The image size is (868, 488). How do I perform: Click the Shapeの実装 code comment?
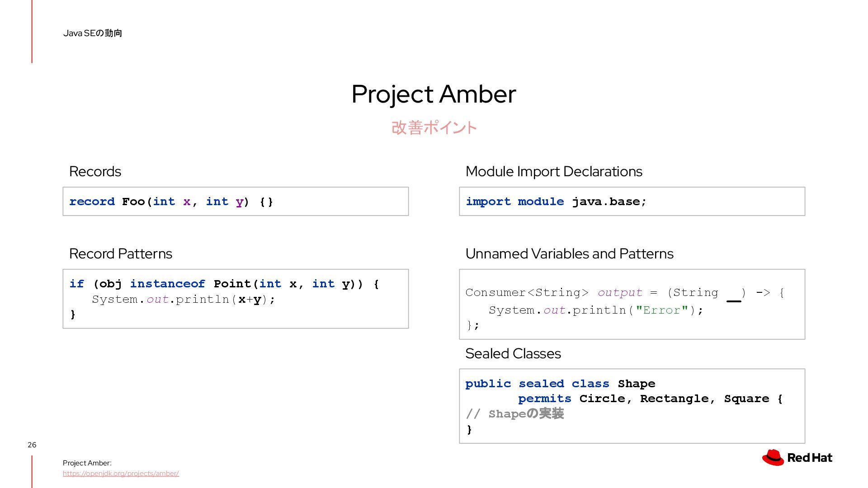514,414
